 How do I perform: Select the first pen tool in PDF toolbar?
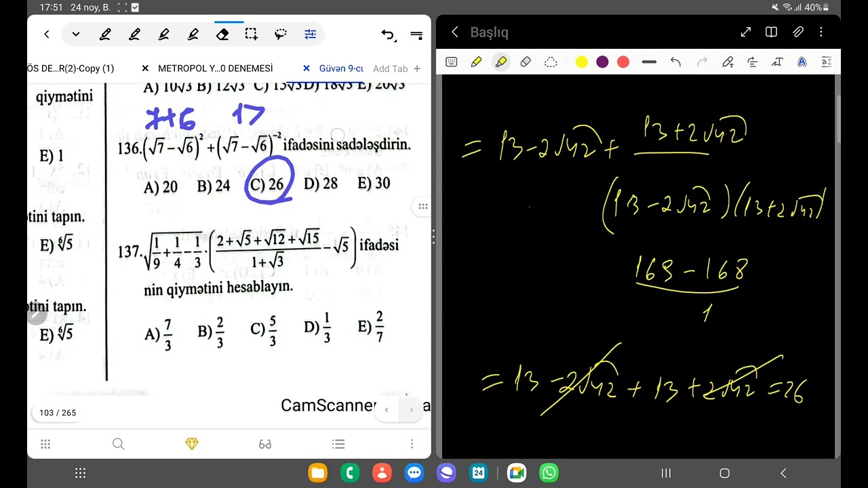click(105, 34)
